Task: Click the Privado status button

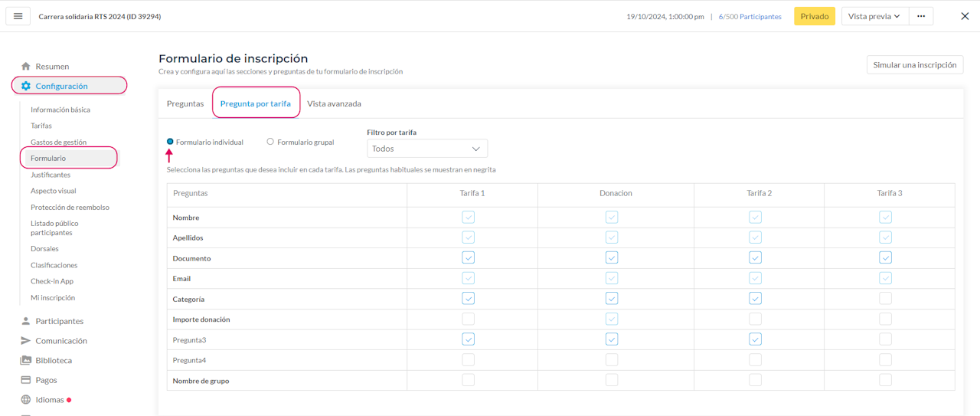Action: pyautogui.click(x=815, y=16)
